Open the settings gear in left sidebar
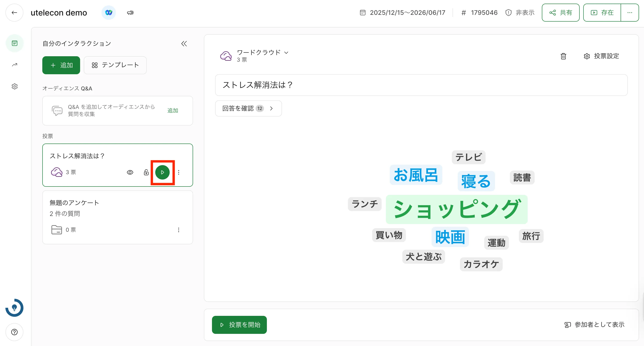 click(x=14, y=86)
